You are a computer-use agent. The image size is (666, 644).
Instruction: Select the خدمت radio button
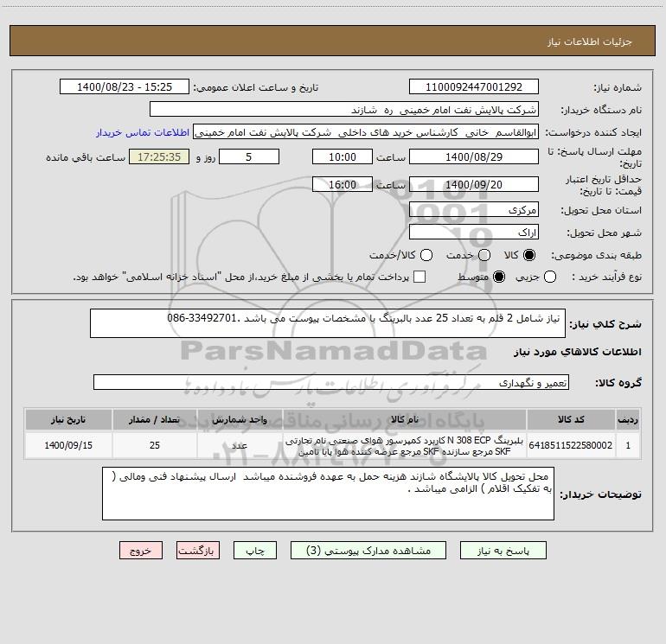pos(484,255)
